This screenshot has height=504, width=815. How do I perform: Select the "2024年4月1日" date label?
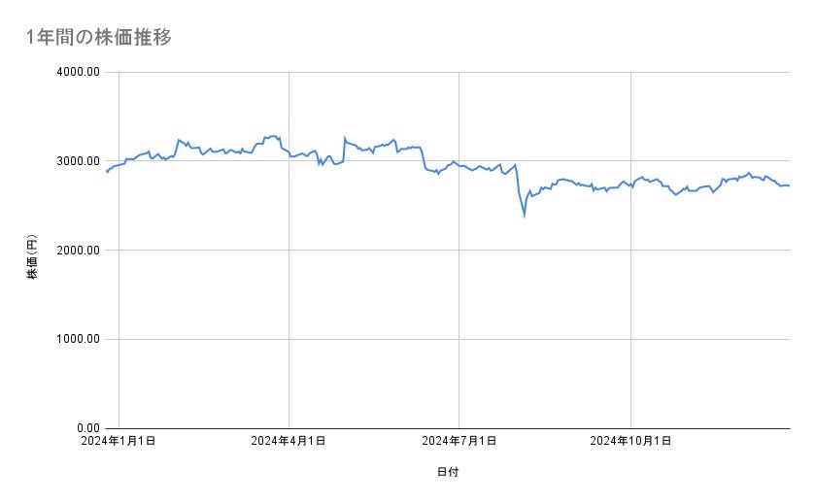point(289,441)
